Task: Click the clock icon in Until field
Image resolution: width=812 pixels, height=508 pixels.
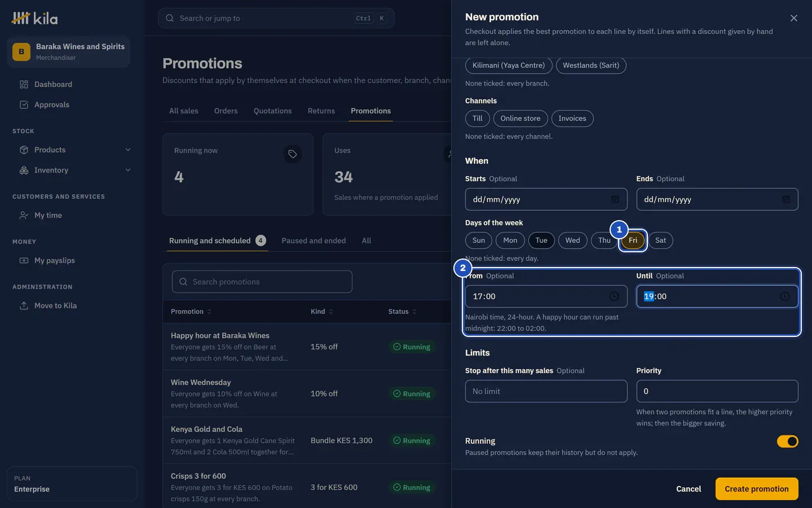Action: pyautogui.click(x=784, y=296)
